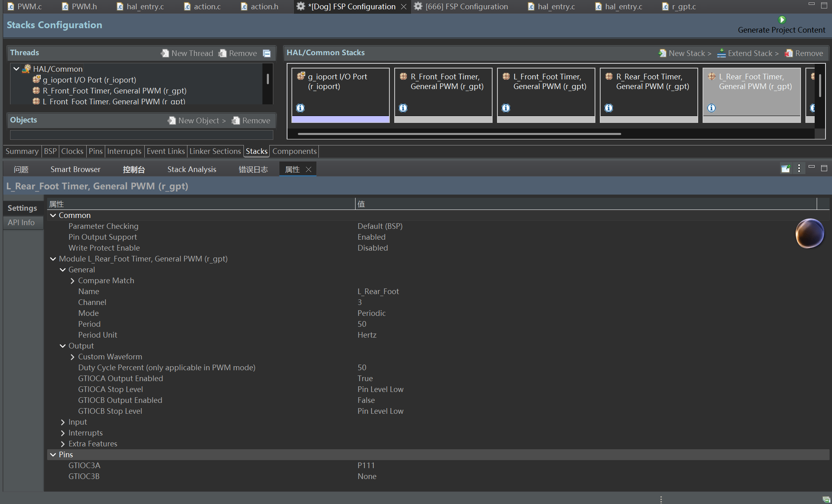Image resolution: width=832 pixels, height=504 pixels.
Task: Expand the Interrupts property section
Action: point(63,433)
